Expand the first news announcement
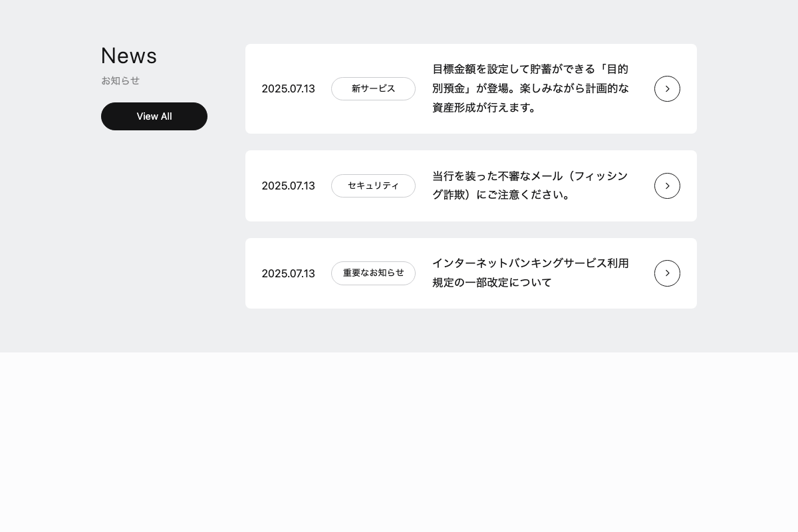 tap(471, 88)
